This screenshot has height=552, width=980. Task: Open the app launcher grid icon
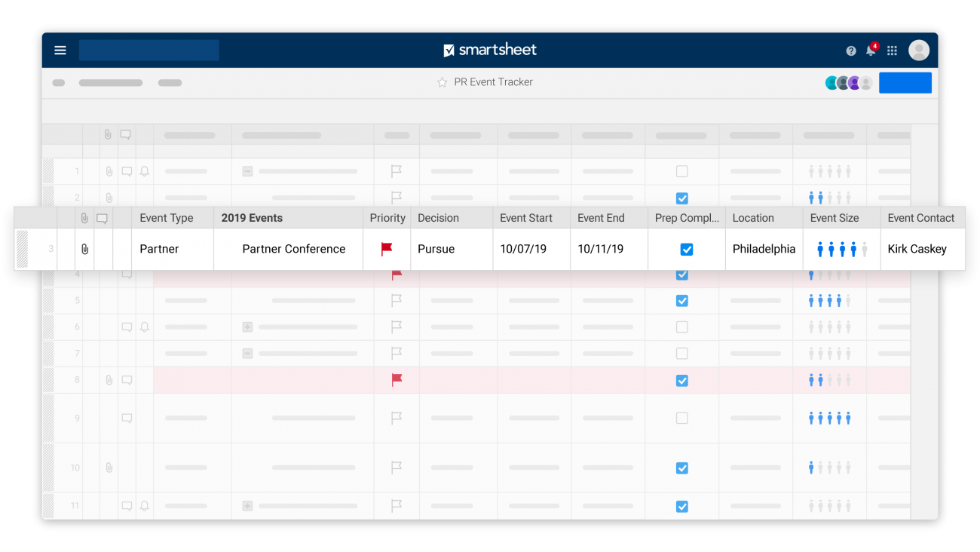point(891,50)
